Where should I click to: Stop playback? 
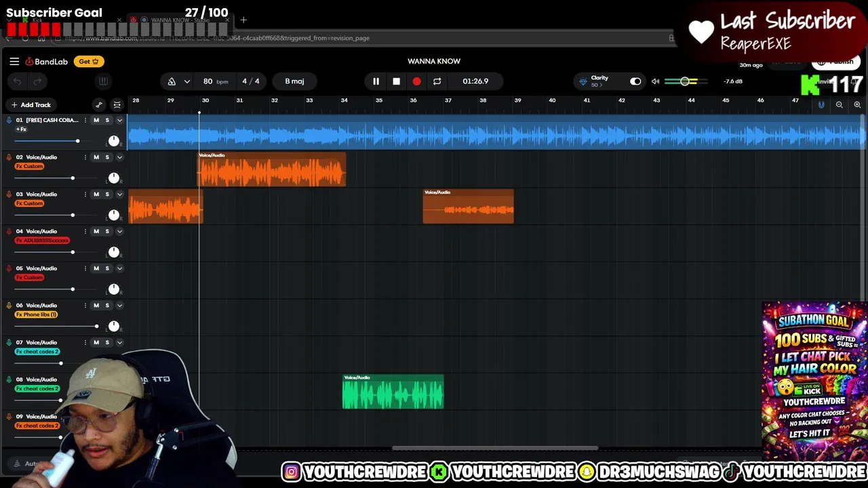(x=396, y=81)
